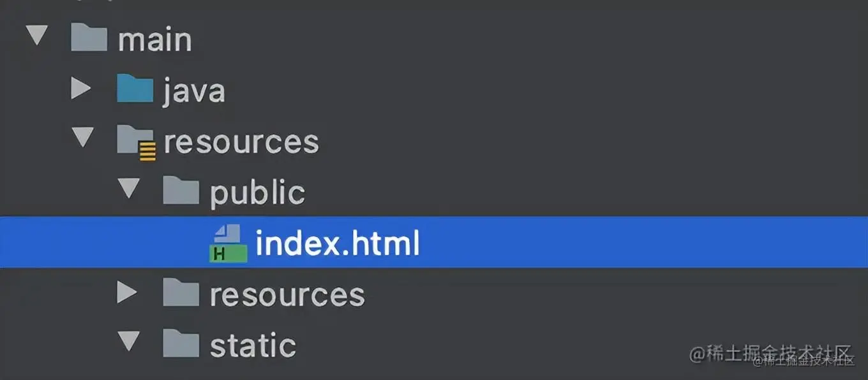Click the public folder icon
Image resolution: width=868 pixels, height=380 pixels.
181,191
